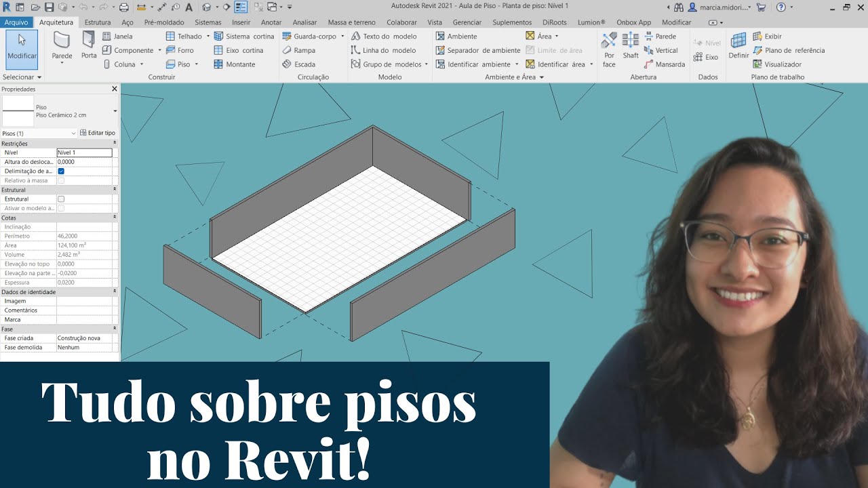Viewport: 868px width, 488px height.
Task: Click the Por face opening tool
Action: [x=609, y=49]
